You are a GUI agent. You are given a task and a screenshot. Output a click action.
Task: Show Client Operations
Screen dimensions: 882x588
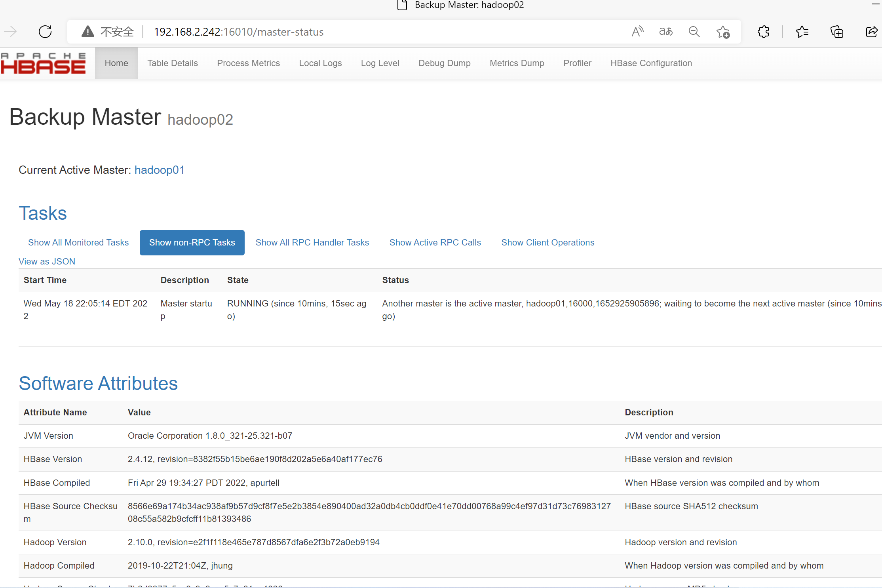coord(547,242)
